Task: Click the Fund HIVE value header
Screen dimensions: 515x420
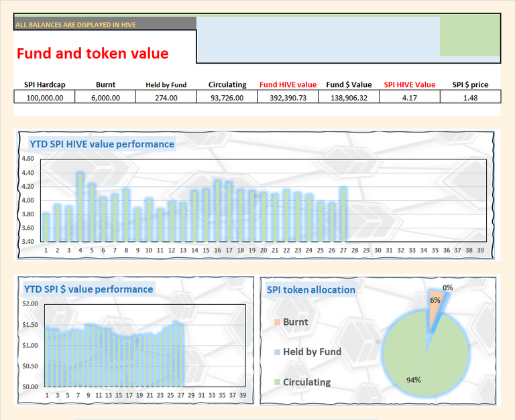Action: pos(288,84)
